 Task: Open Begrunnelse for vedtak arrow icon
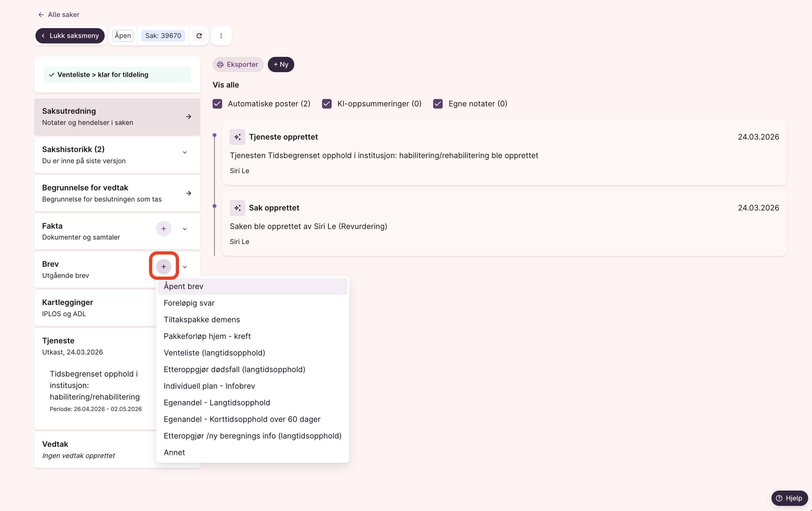click(x=189, y=193)
